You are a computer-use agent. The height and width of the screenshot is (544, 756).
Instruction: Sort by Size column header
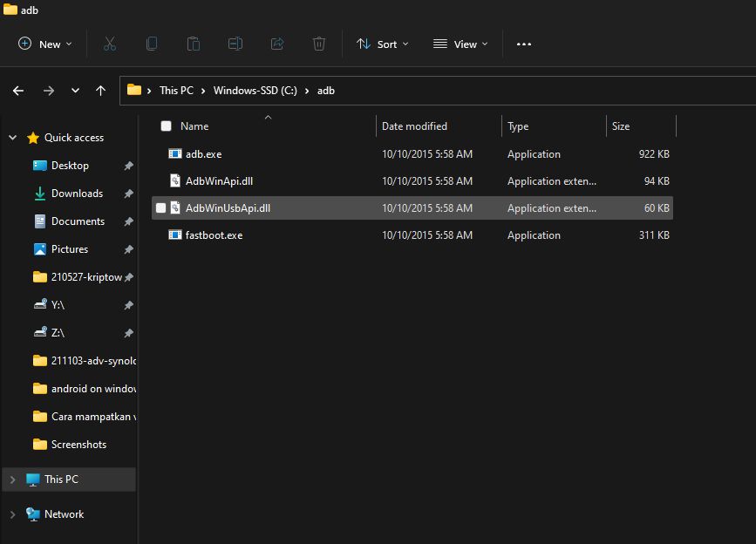tap(621, 126)
